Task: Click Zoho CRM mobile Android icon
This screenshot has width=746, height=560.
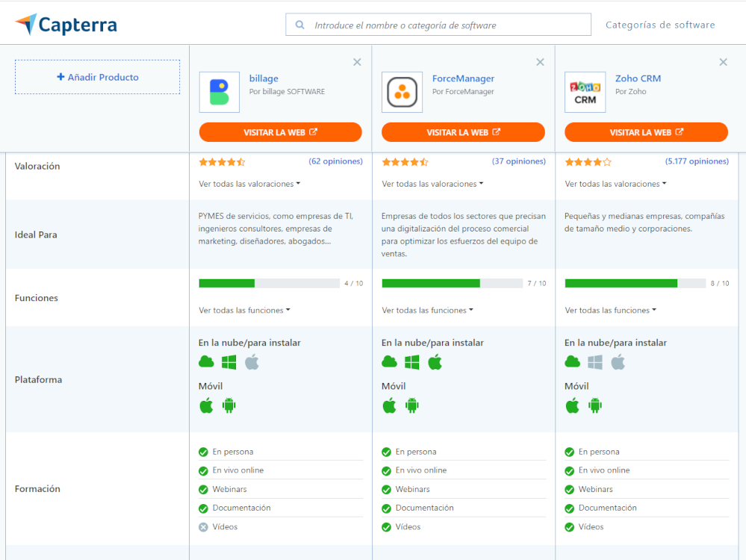Action: 595,406
